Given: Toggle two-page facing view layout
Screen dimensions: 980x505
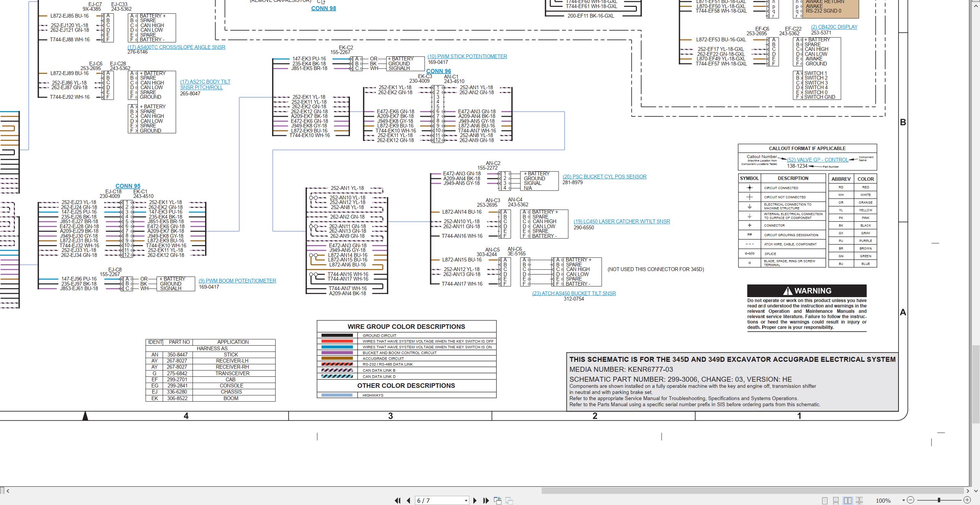Looking at the screenshot, I should pos(848,500).
